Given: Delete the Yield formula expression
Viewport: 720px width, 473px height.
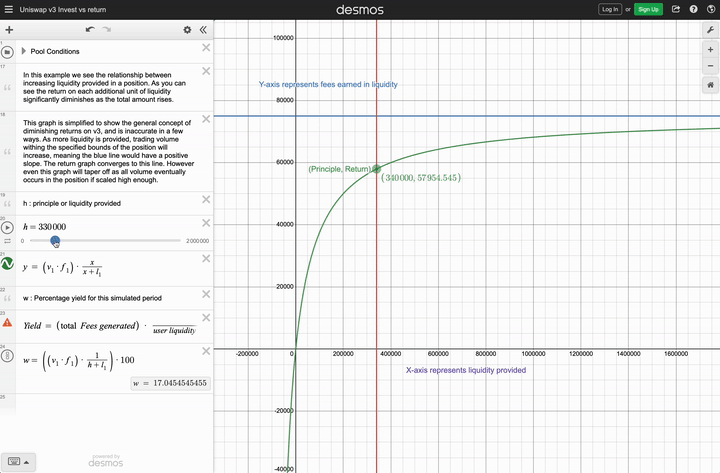Looking at the screenshot, I should (x=206, y=318).
